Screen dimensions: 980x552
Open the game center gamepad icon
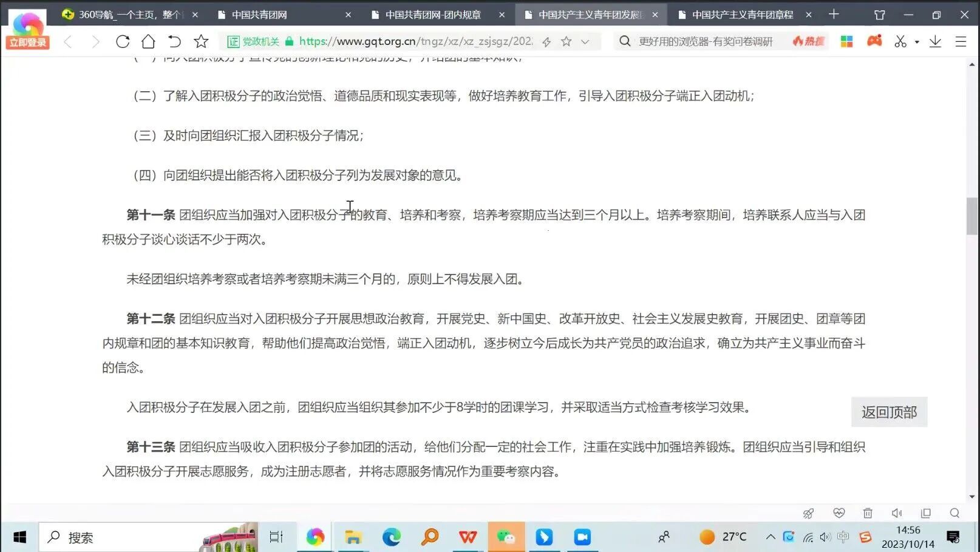click(x=874, y=41)
